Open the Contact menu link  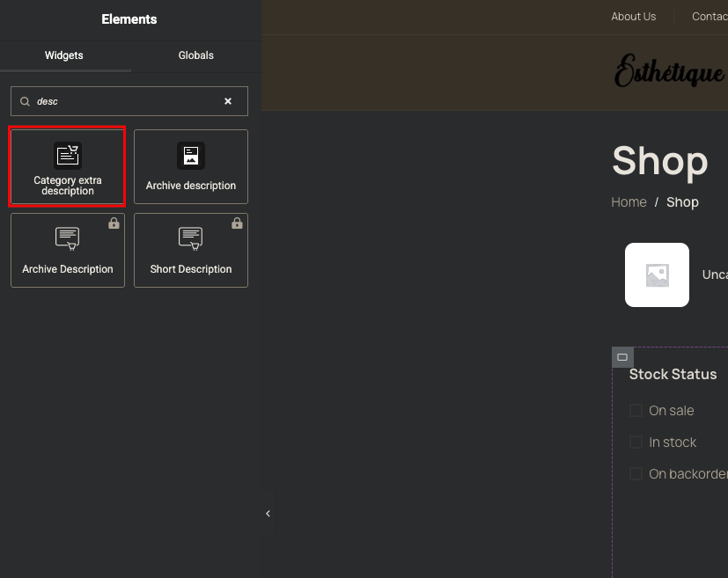(x=710, y=17)
